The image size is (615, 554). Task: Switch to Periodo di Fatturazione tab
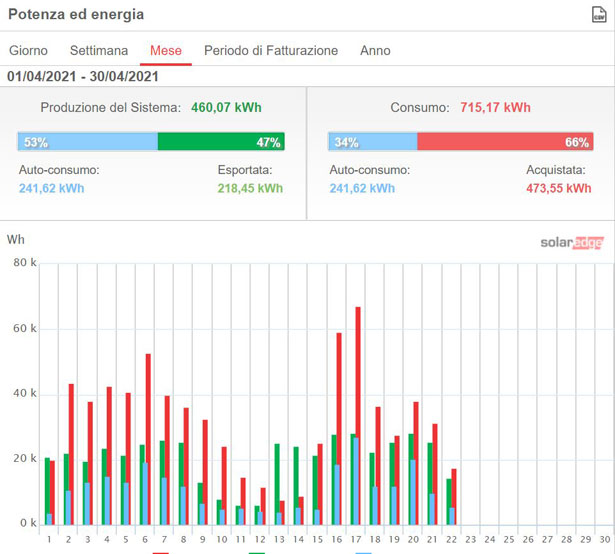271,50
